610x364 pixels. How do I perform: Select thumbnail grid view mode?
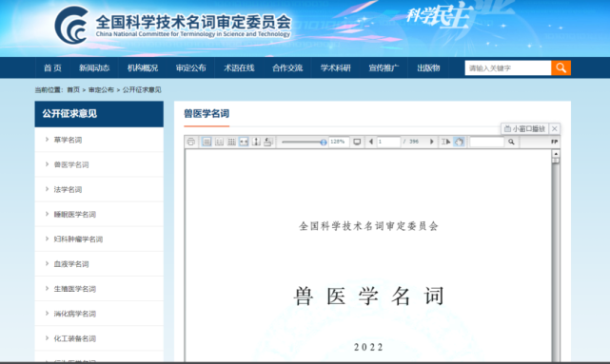point(231,142)
